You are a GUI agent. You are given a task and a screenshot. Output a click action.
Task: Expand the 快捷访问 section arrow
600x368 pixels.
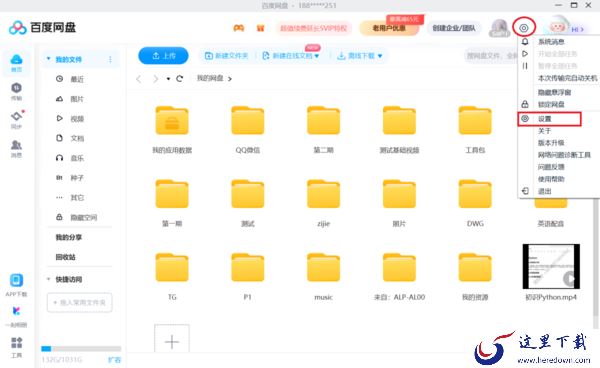click(48, 279)
